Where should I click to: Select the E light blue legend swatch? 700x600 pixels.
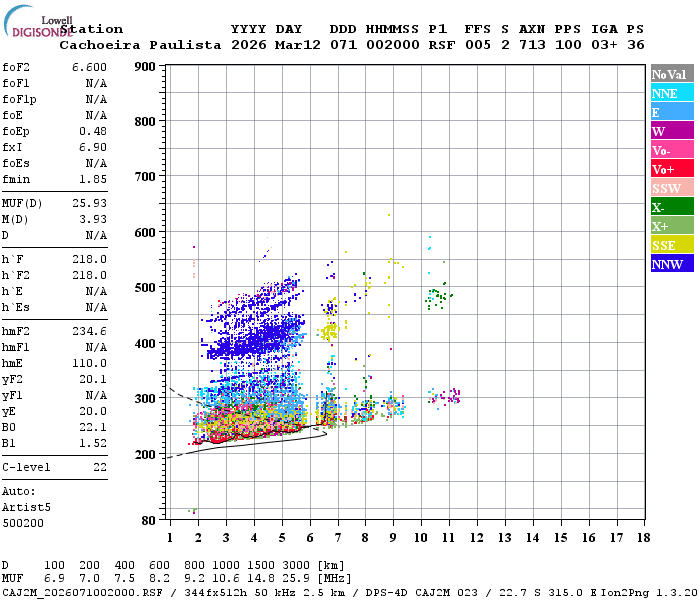[x=672, y=112]
